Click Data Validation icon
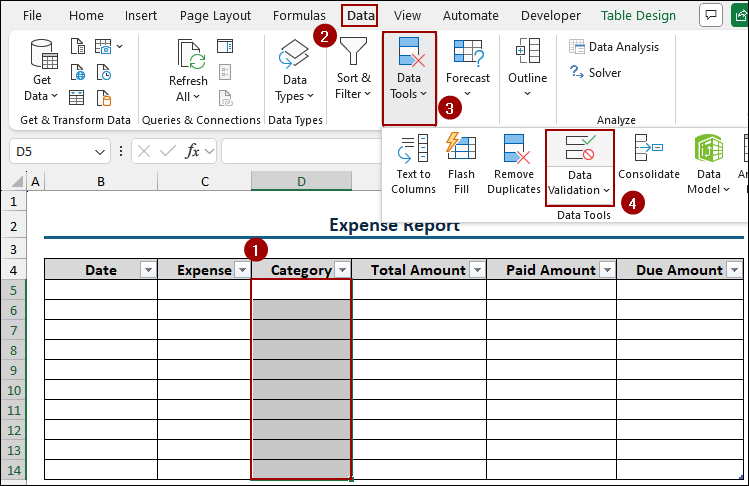Image resolution: width=749 pixels, height=486 pixels. coord(579,148)
